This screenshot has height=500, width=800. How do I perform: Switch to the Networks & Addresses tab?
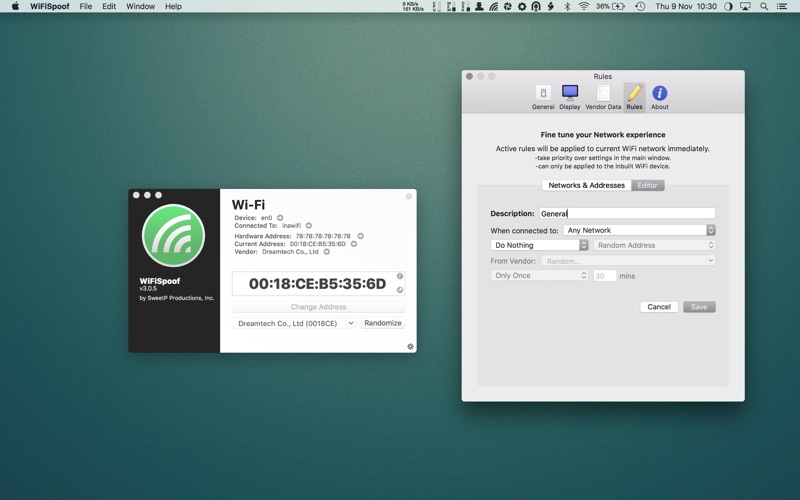pyautogui.click(x=586, y=185)
